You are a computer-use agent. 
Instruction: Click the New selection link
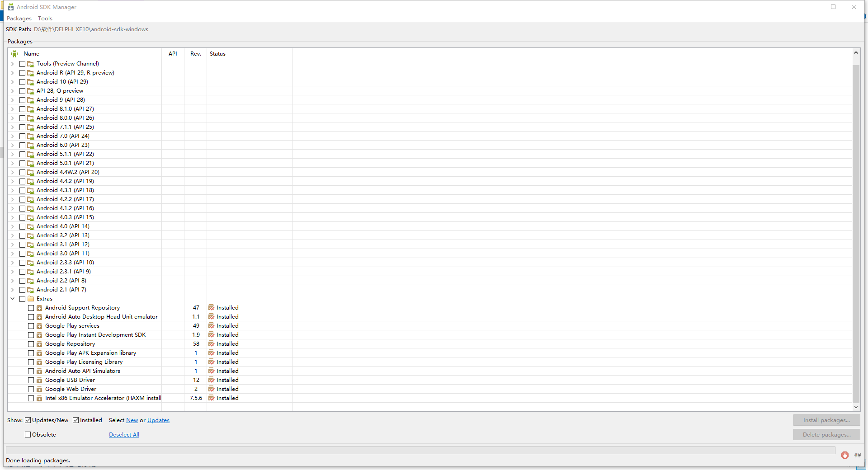point(132,420)
